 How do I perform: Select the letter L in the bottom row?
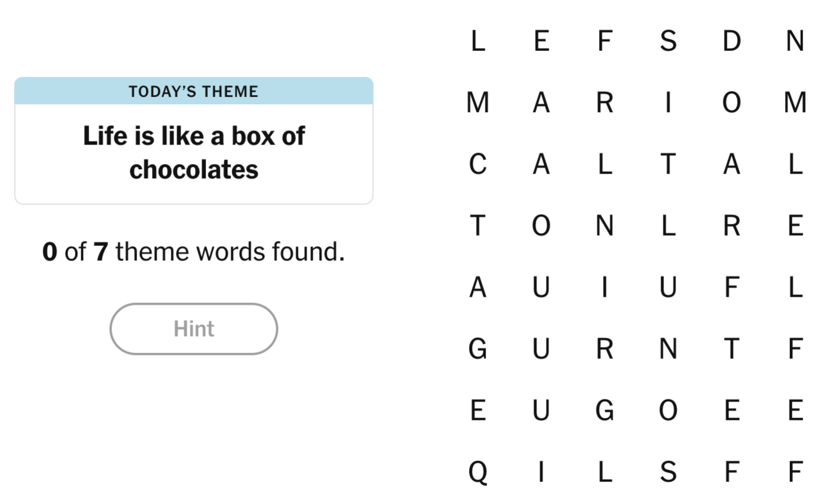605,471
